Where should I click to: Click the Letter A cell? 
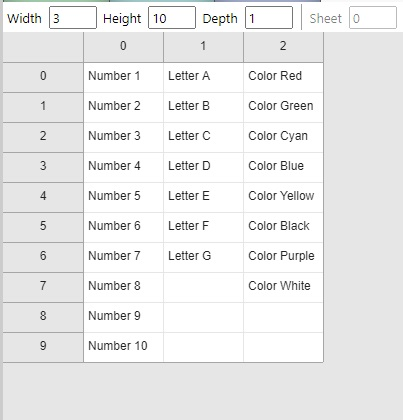pos(203,77)
